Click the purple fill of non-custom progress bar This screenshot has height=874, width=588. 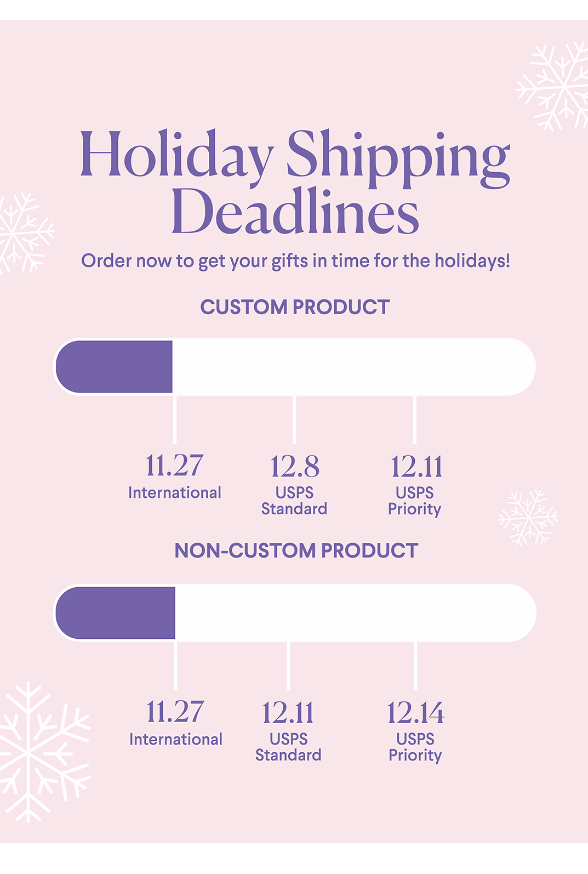coord(116,613)
